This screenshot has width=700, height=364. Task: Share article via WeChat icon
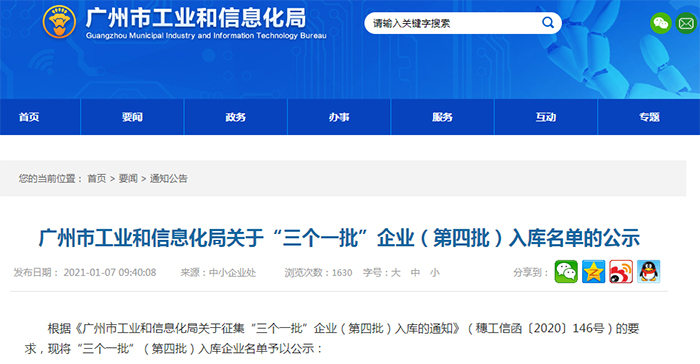point(566,272)
